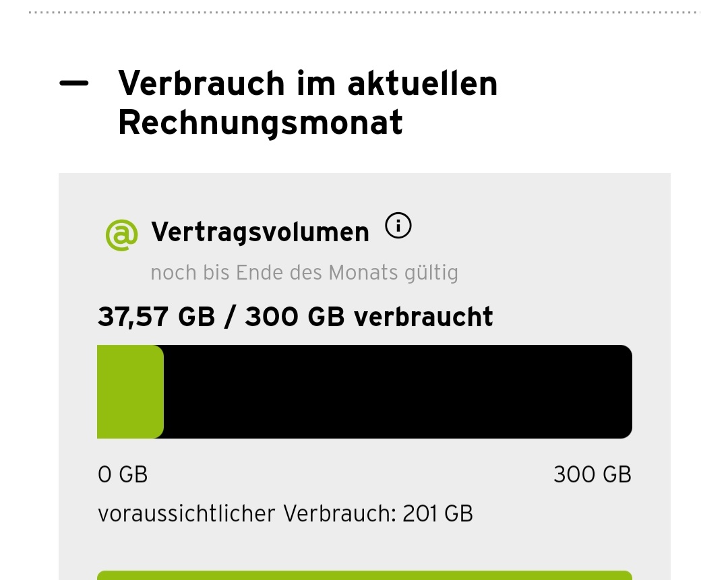Viewport: 728px width, 580px height.
Task: Click the green used portion of usage bar
Action: tap(129, 391)
